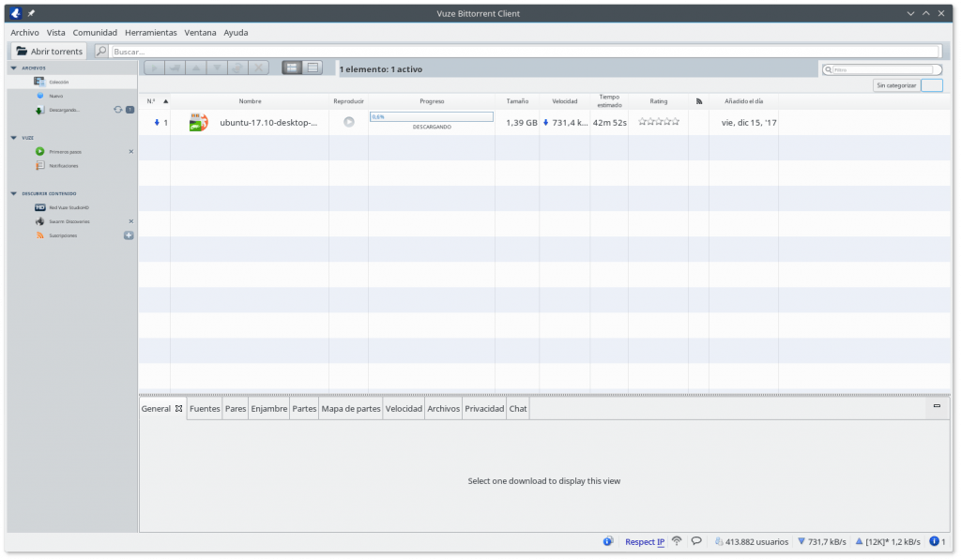Switch to the Fuentes tab
961x560 pixels.
(x=205, y=409)
